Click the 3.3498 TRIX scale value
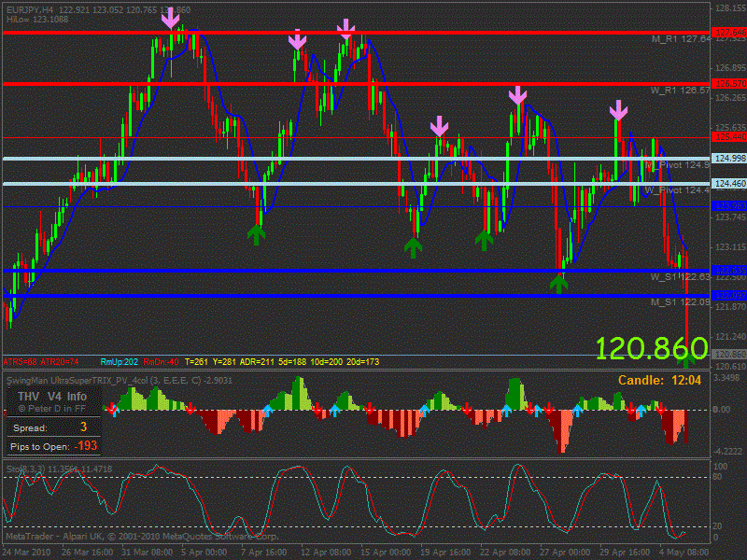This screenshot has width=747, height=560. pyautogui.click(x=727, y=378)
